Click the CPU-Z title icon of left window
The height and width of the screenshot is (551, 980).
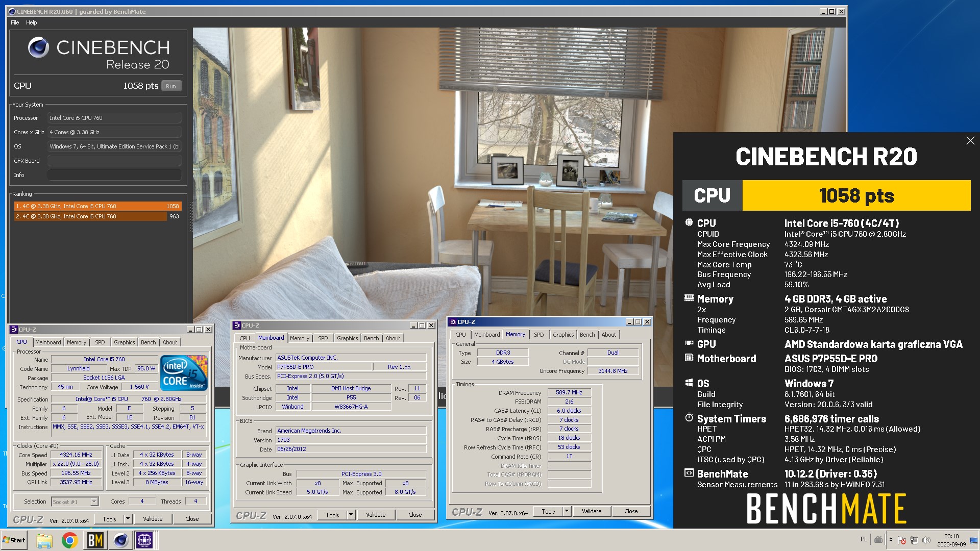click(x=14, y=330)
